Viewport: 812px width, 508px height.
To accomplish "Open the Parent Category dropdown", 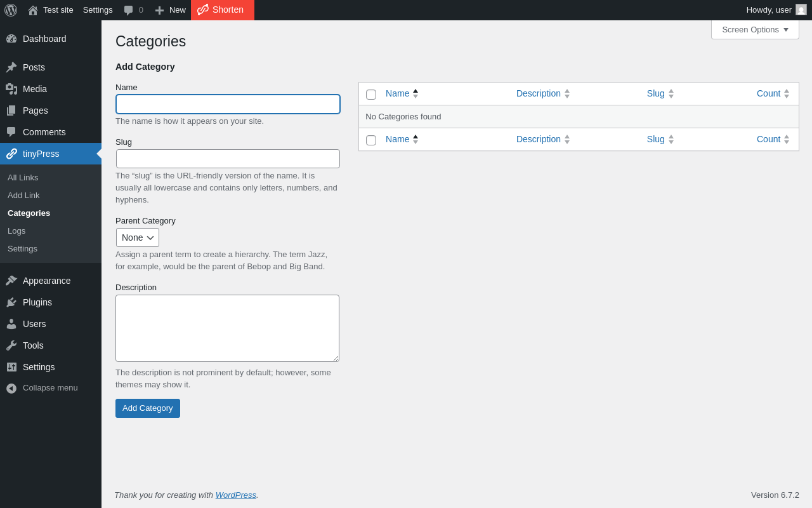I will [138, 237].
